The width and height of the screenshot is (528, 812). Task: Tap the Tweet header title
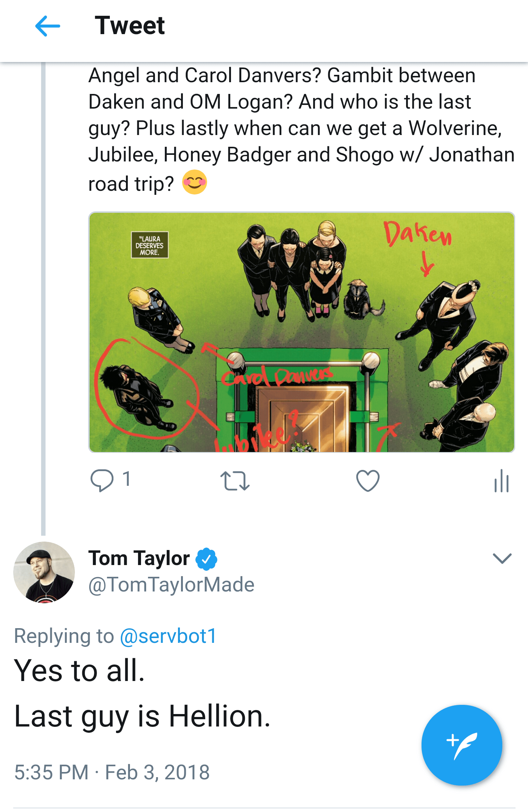click(x=130, y=26)
